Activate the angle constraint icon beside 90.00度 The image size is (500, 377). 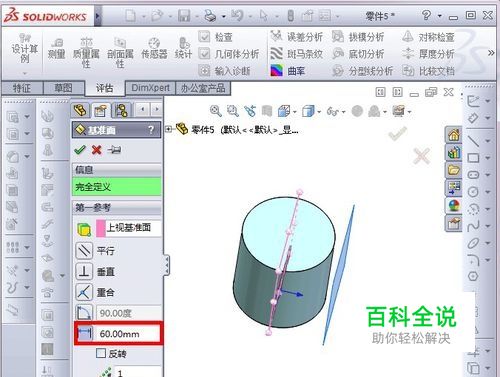click(x=84, y=313)
